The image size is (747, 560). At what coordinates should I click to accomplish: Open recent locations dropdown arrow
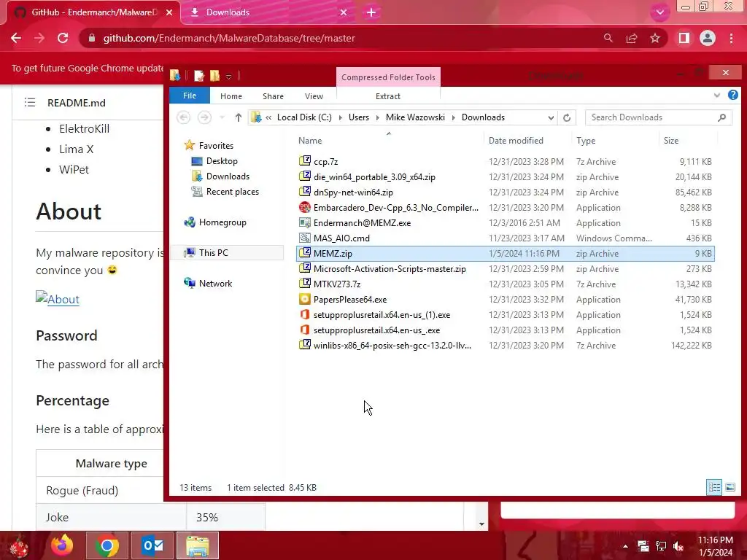222,117
